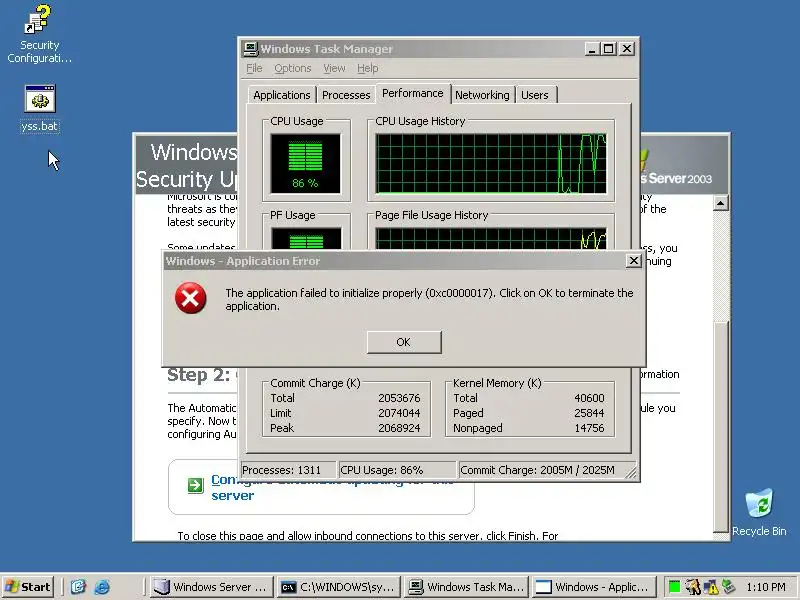Click scroll up arrow in Security Updates window

(x=720, y=203)
